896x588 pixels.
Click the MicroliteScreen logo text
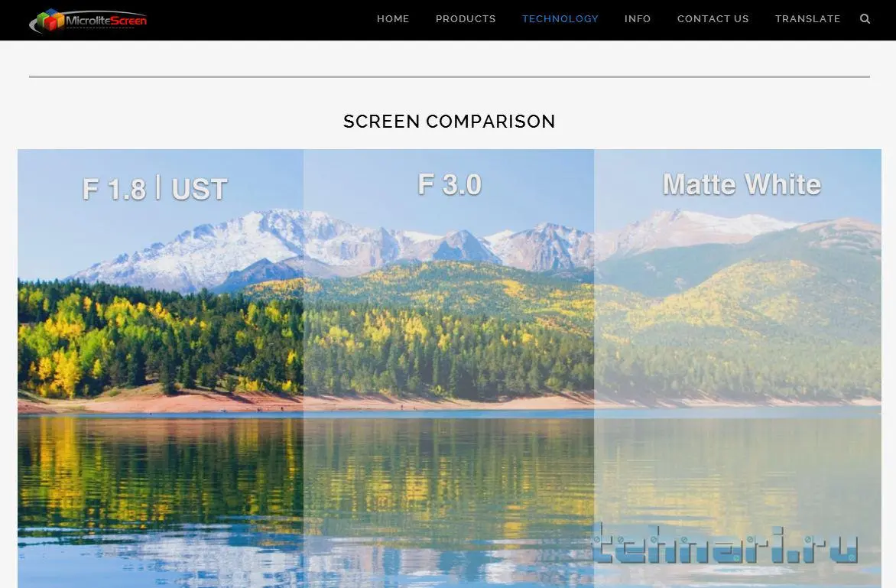coord(106,21)
